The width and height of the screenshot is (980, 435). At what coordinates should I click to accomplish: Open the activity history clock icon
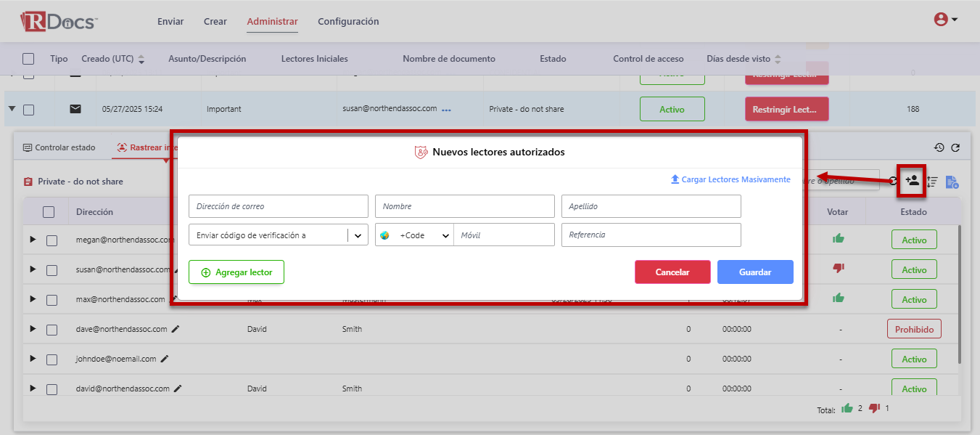(x=939, y=147)
